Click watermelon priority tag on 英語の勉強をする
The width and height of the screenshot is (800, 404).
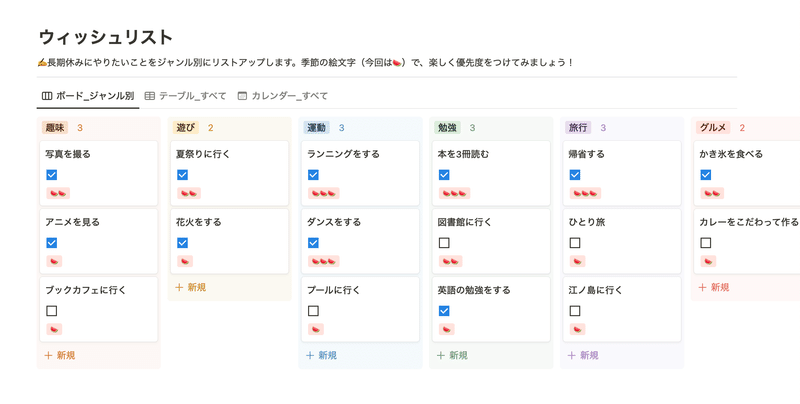point(446,329)
